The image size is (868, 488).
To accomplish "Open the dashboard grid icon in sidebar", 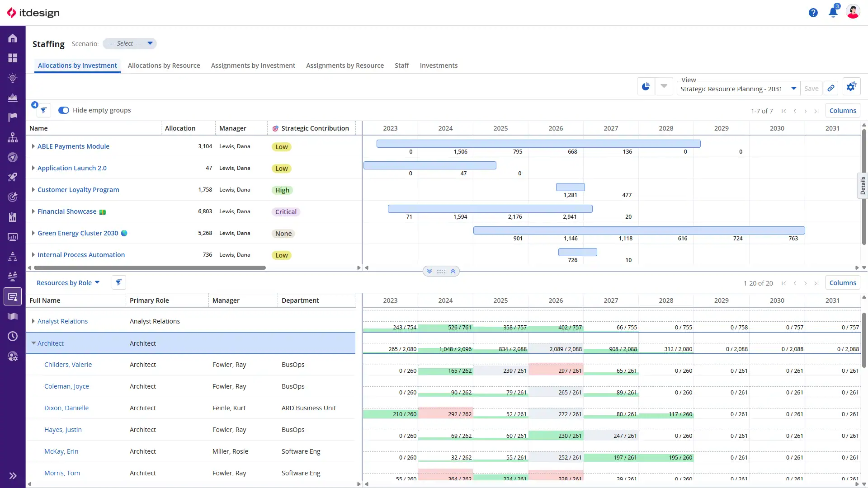I will [13, 58].
